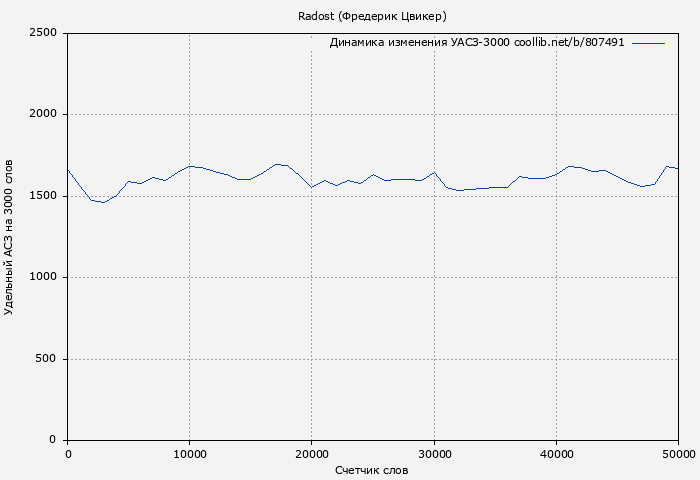Click horizontal axis label "Счетчик слов"
Screen dimensions: 700x480
tap(372, 469)
